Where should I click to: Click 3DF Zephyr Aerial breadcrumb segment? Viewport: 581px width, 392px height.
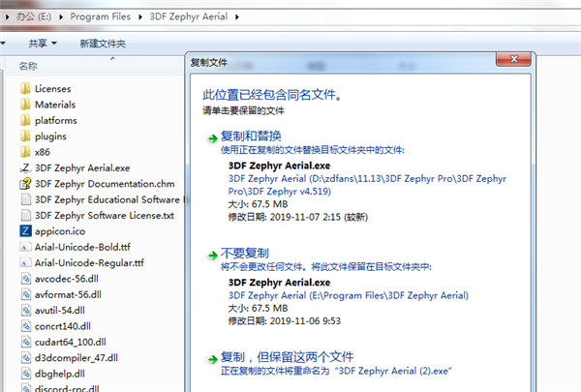(x=189, y=16)
